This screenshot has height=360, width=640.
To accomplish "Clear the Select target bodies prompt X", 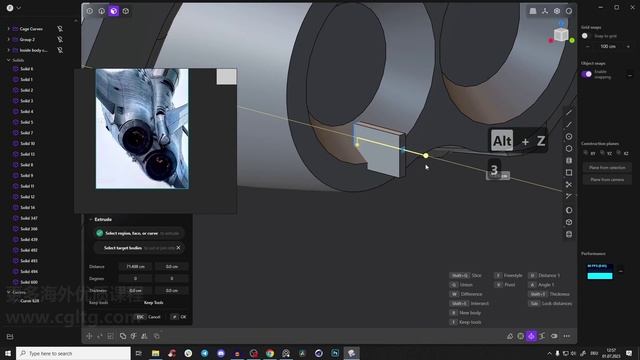I will tap(178, 248).
